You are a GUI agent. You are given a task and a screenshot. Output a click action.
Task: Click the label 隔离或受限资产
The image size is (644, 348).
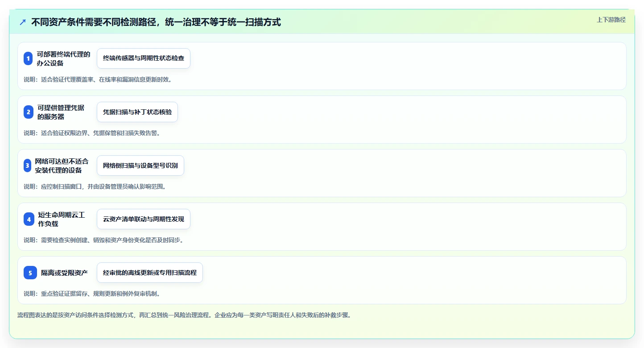[x=64, y=273]
